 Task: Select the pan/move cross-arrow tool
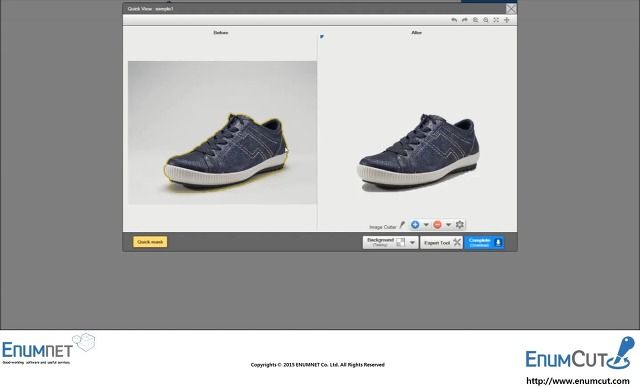click(x=507, y=20)
